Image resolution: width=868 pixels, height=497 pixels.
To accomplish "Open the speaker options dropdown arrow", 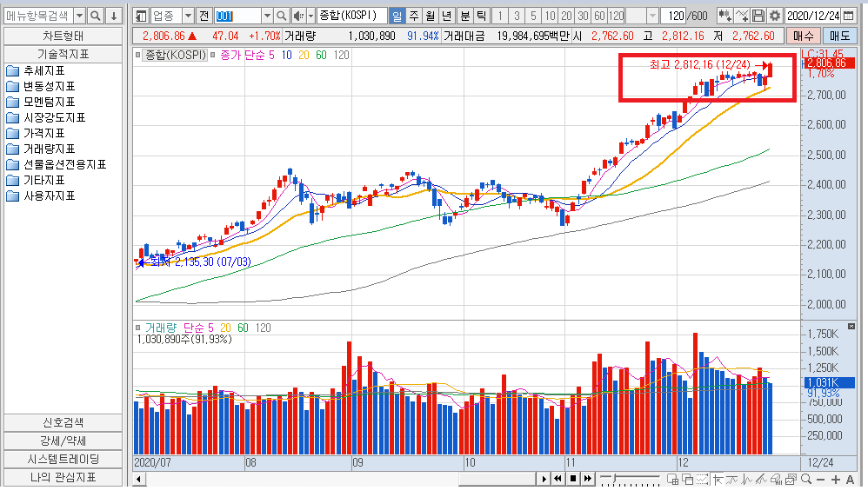I will coord(310,16).
